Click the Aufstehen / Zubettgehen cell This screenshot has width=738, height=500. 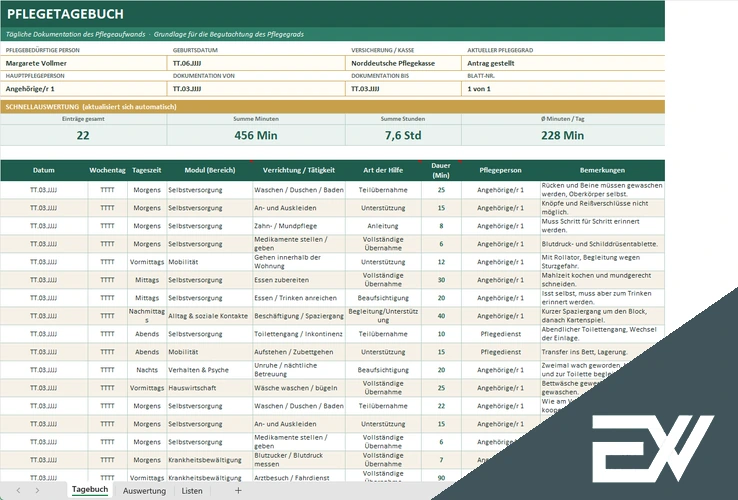299,352
